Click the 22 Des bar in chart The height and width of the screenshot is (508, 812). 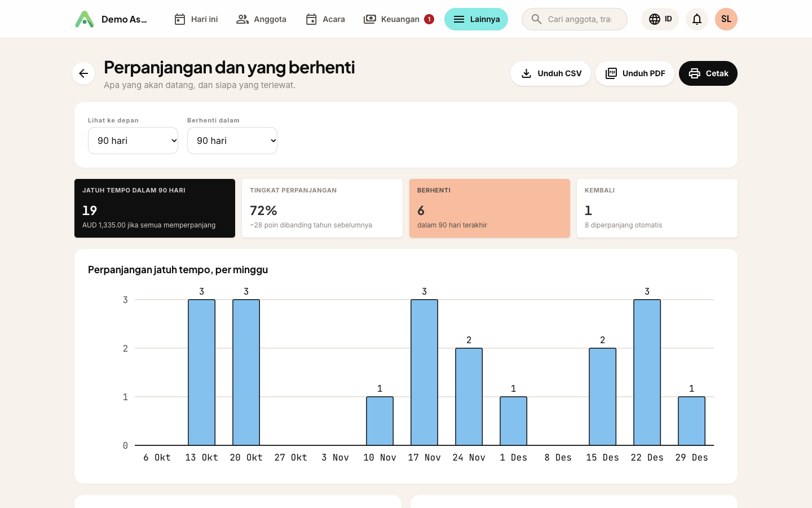pyautogui.click(x=647, y=373)
